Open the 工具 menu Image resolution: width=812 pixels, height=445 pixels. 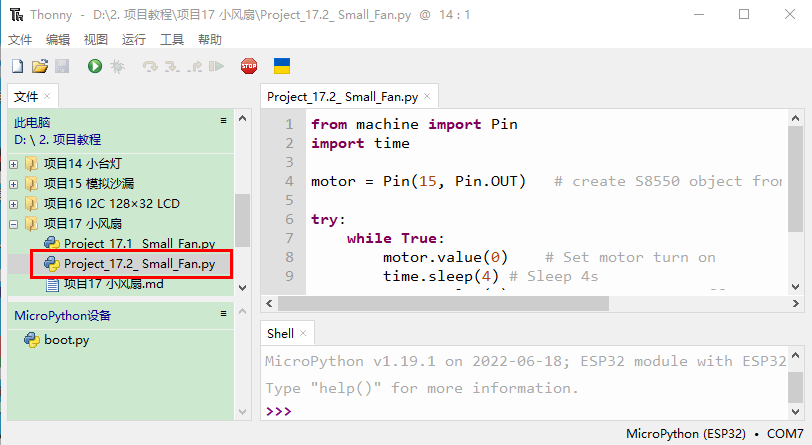coord(172,39)
